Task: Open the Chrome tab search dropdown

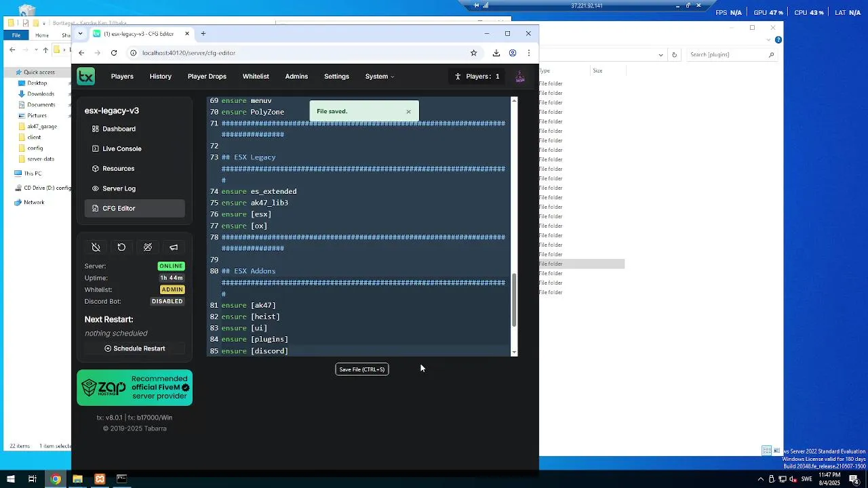Action: pos(81,33)
